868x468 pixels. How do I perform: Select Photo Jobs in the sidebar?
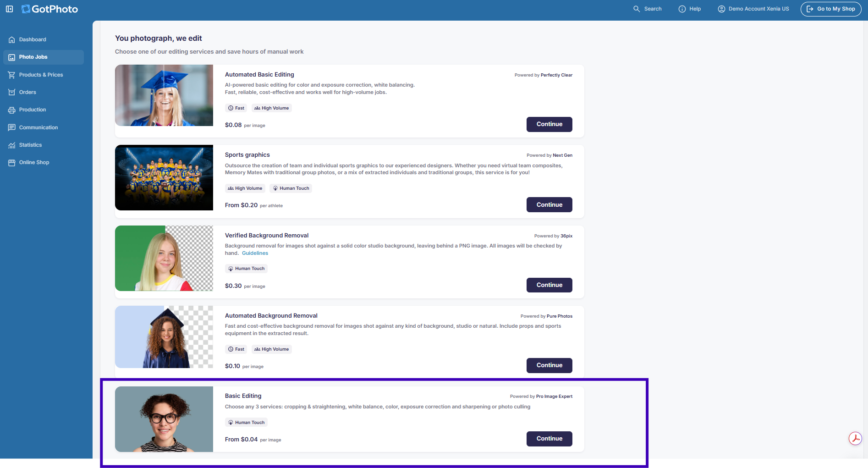point(43,57)
